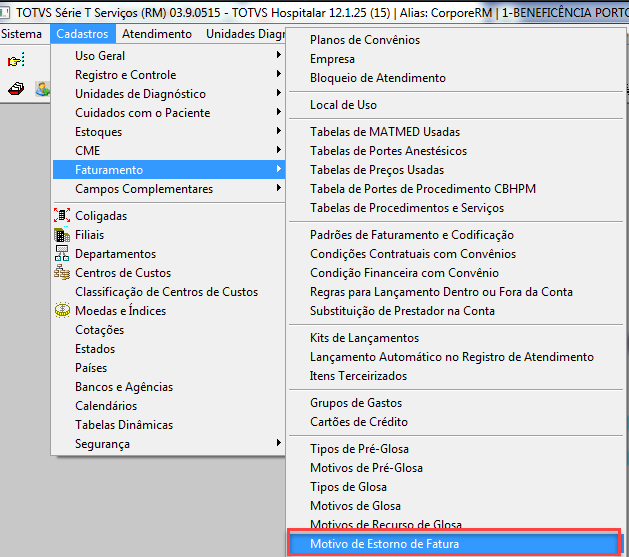The width and height of the screenshot is (629, 557).
Task: Select the highlighted Faturamento submenu
Action: tap(168, 170)
